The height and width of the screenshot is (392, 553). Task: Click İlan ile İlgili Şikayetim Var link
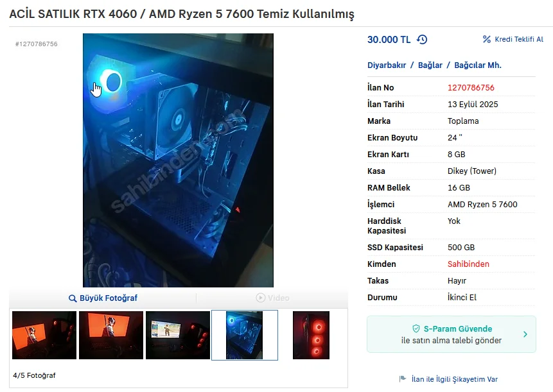point(455,379)
